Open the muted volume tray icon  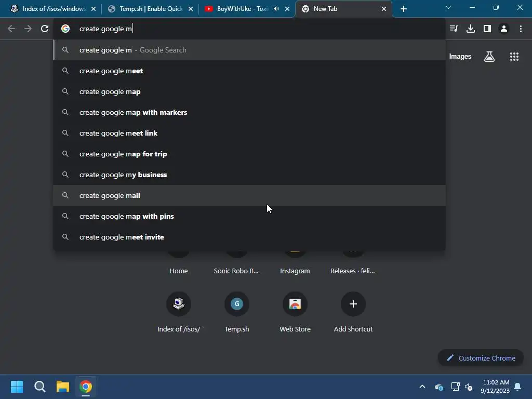tap(469, 387)
